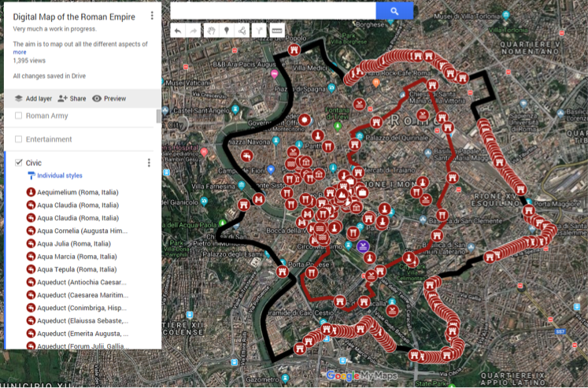Click the Musei di Villa Torlonia pin
The height and width of the screenshot is (388, 588).
click(506, 16)
